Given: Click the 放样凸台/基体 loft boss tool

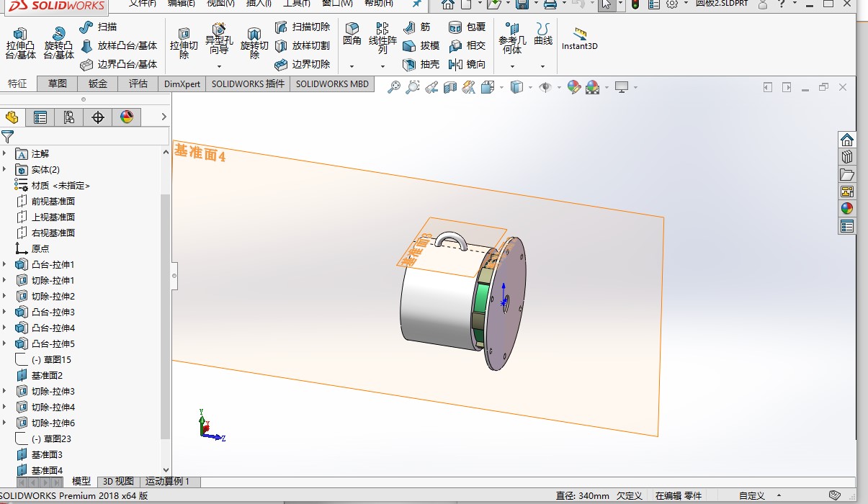Looking at the screenshot, I should point(118,45).
